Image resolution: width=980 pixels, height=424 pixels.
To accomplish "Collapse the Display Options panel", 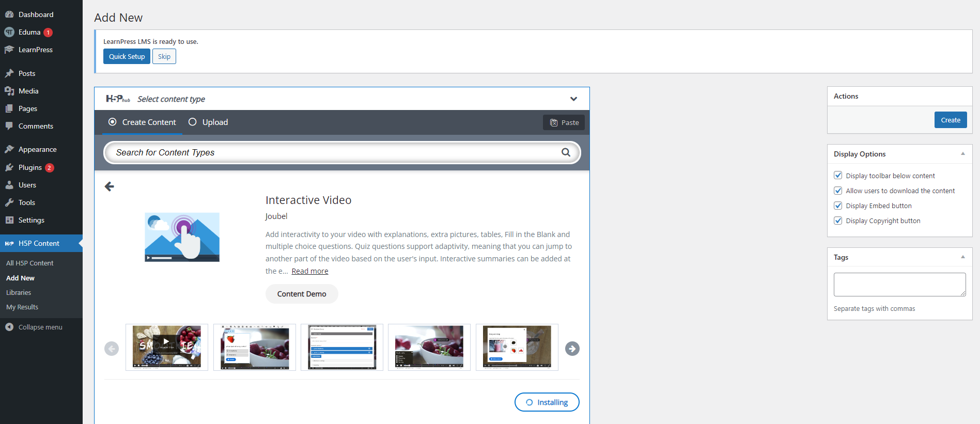I will coord(963,153).
